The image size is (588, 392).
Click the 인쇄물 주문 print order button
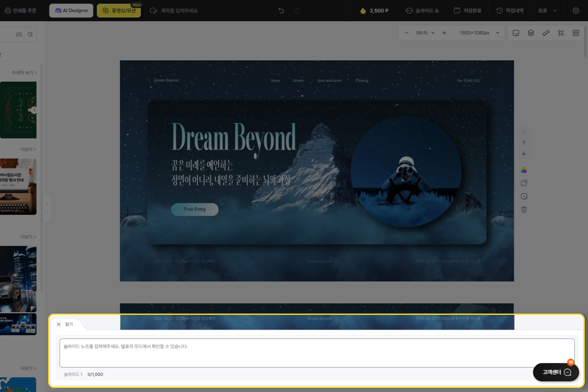pyautogui.click(x=20, y=11)
